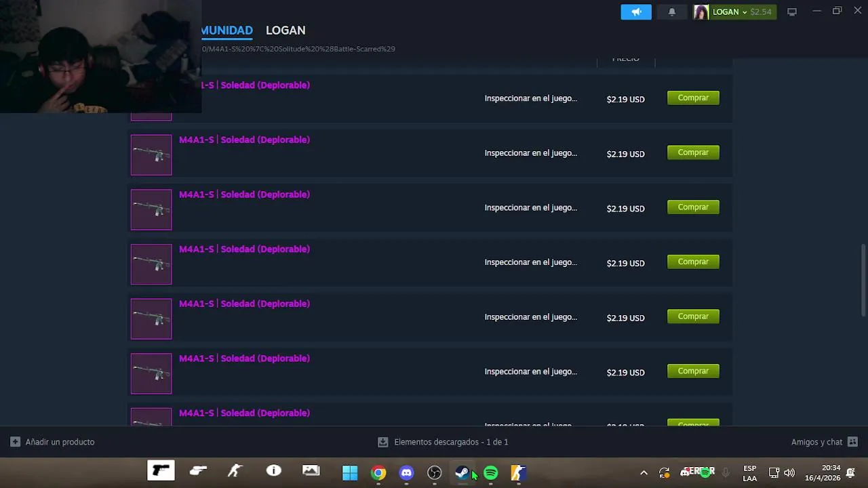The image size is (868, 488).
Task: Open Steam announcements megaphone button
Action: coord(636,12)
